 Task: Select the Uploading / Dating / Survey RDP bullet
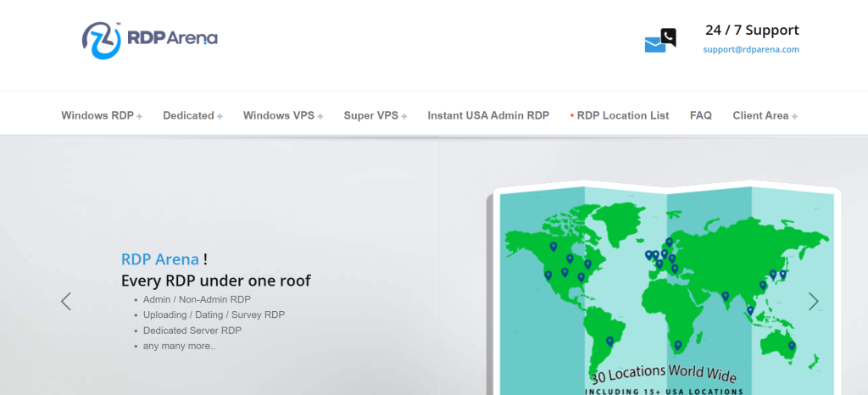click(214, 314)
